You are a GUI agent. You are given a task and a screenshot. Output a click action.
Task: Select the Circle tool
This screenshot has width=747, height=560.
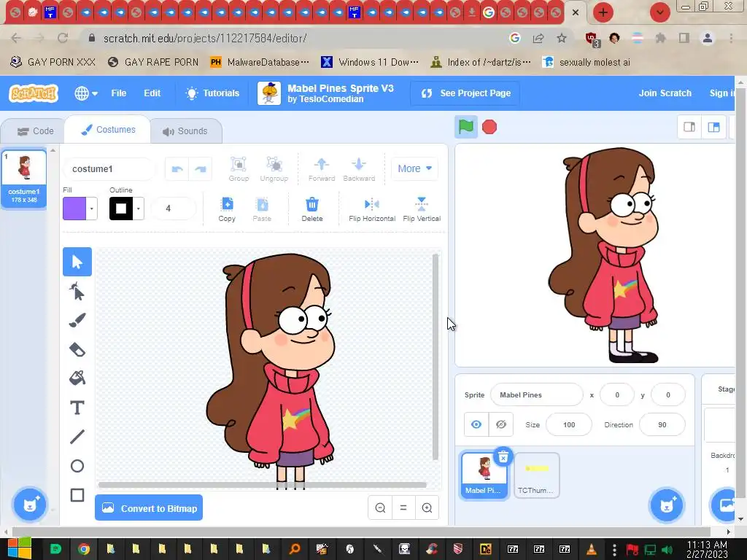click(77, 466)
